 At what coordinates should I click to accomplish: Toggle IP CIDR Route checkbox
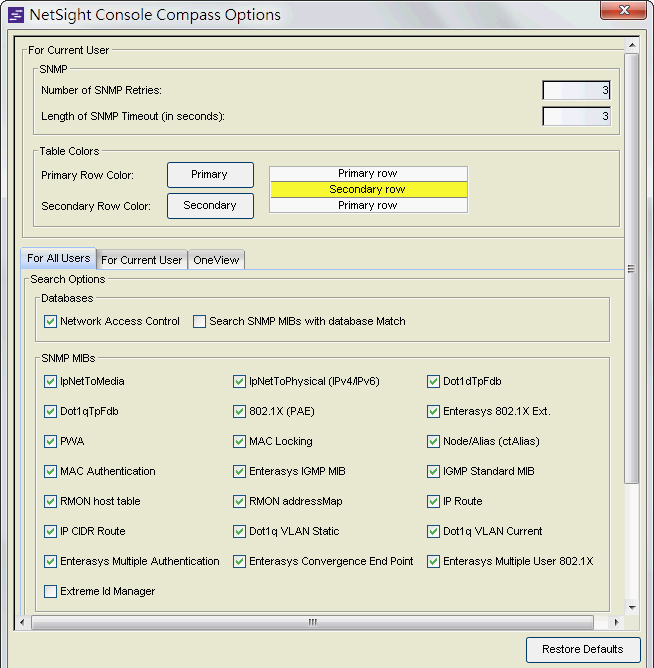pyautogui.click(x=50, y=531)
